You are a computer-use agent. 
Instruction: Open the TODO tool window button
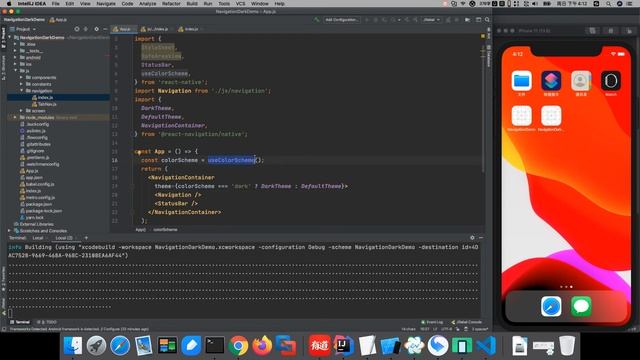pyautogui.click(x=47, y=322)
